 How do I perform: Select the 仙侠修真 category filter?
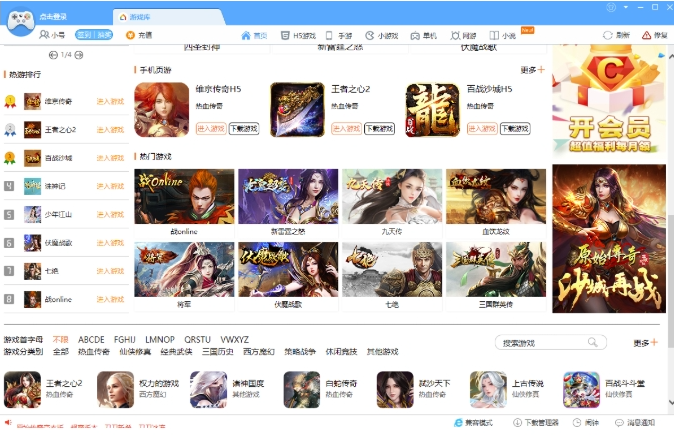[135, 352]
